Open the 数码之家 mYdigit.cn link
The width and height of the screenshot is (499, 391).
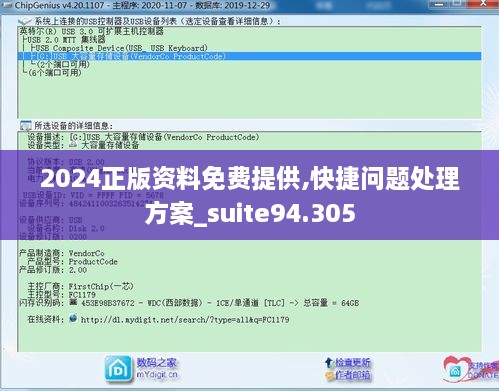(x=157, y=369)
